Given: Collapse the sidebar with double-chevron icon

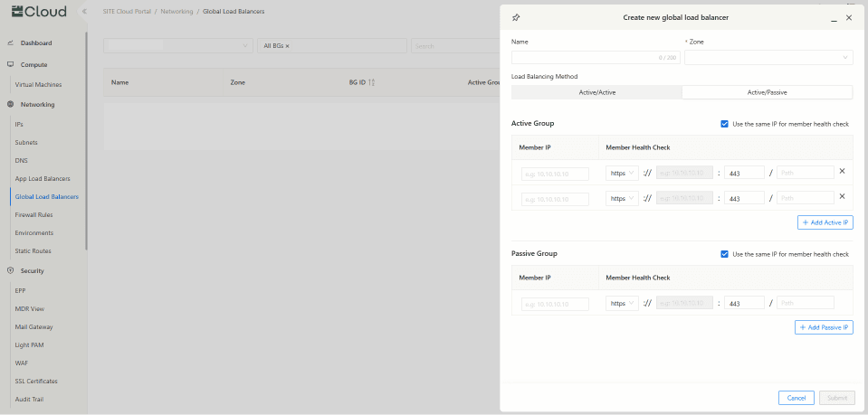Looking at the screenshot, I should coord(84,12).
